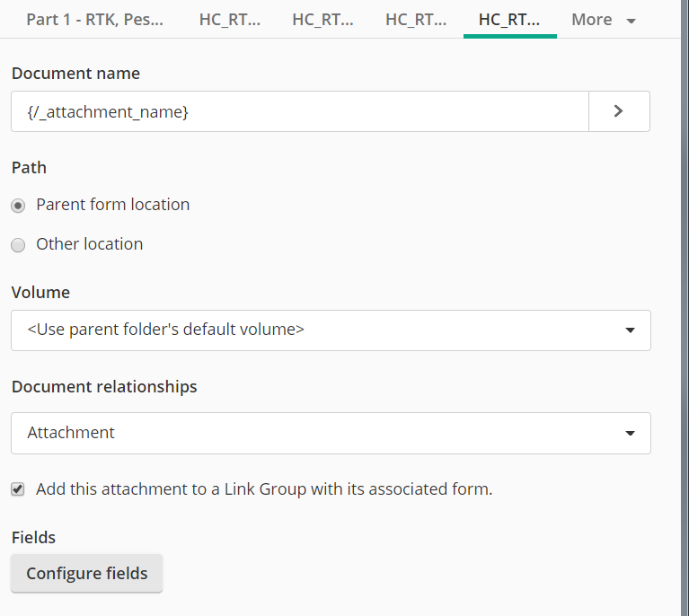Open the token picker chevron beside Document name
This screenshot has height=616, width=689.
619,111
